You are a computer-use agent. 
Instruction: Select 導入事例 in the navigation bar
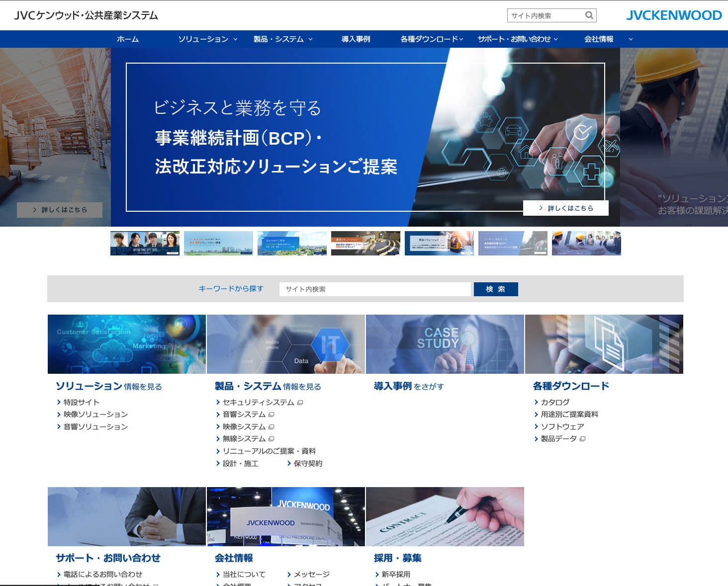356,38
